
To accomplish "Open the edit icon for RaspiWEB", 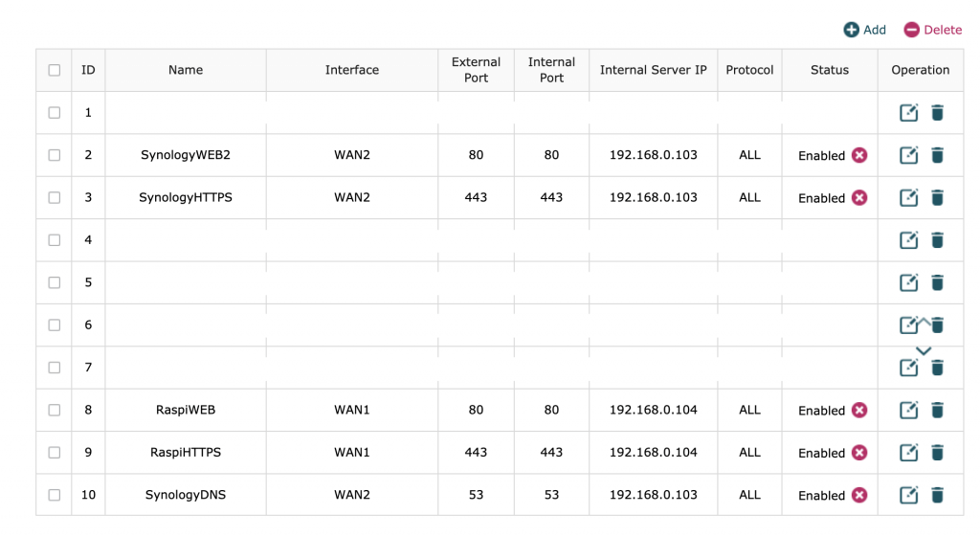I will (x=908, y=410).
